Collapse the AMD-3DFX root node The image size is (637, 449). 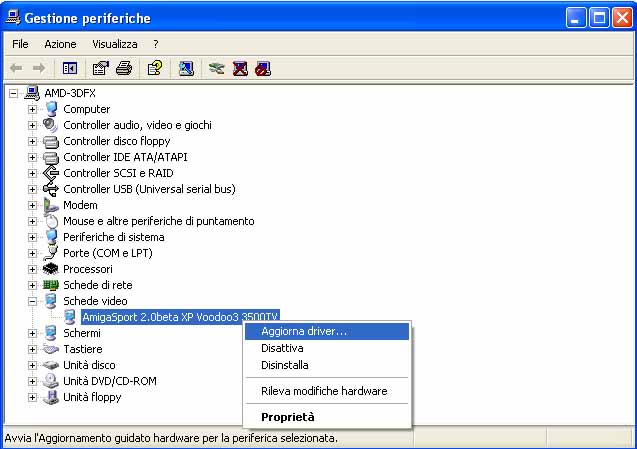13,93
